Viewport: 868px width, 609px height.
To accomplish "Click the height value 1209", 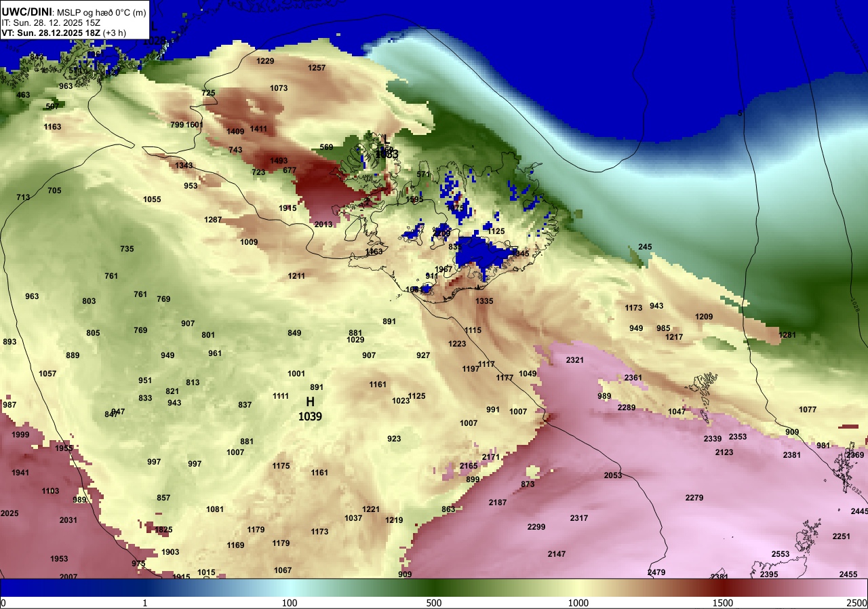I will [x=704, y=317].
